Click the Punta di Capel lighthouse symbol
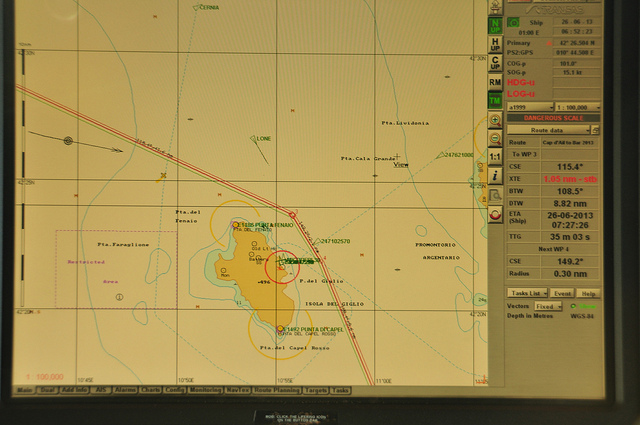 point(280,329)
